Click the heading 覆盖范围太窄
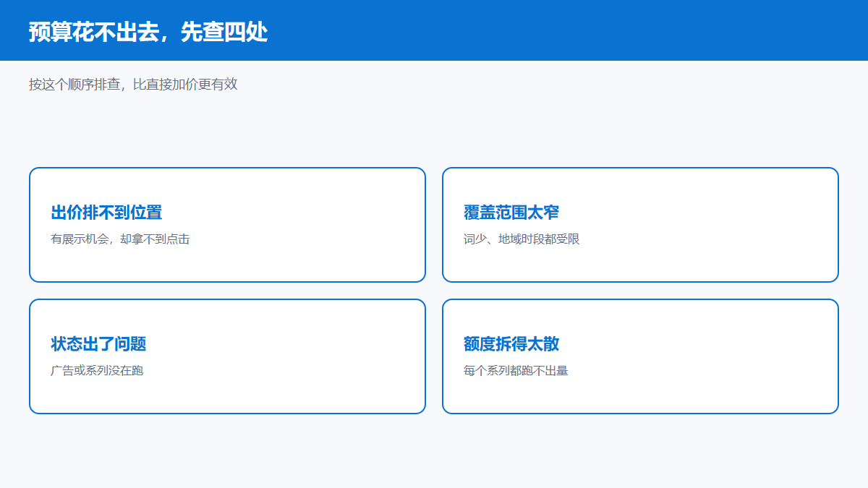 point(511,213)
